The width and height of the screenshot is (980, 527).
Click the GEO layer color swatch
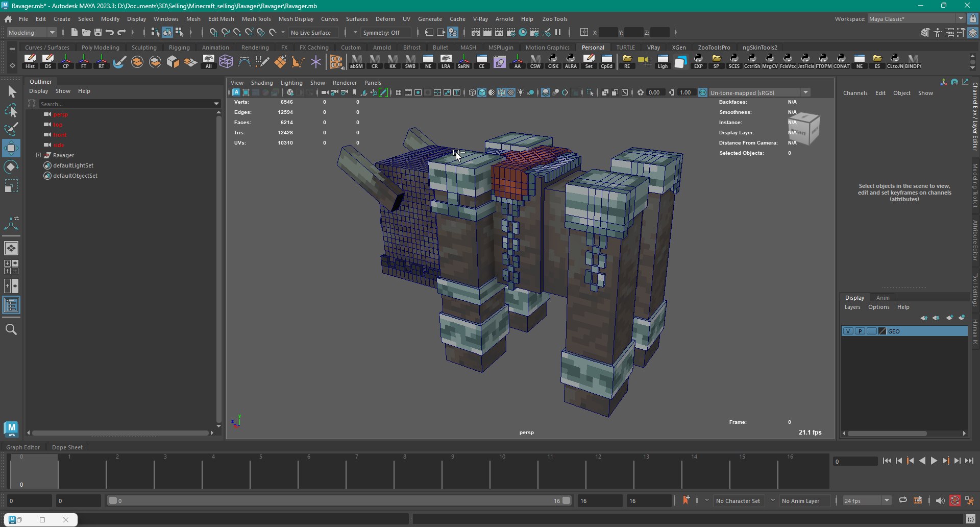point(882,331)
